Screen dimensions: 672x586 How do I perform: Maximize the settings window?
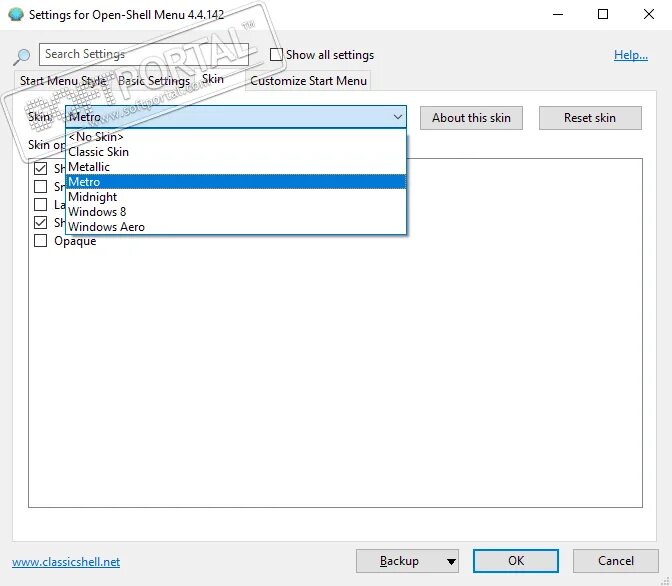[603, 15]
